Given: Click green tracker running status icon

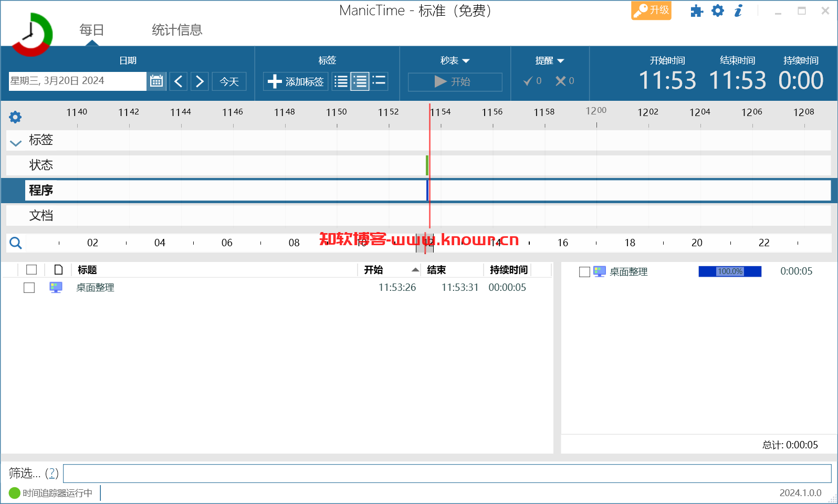Looking at the screenshot, I should [15, 493].
